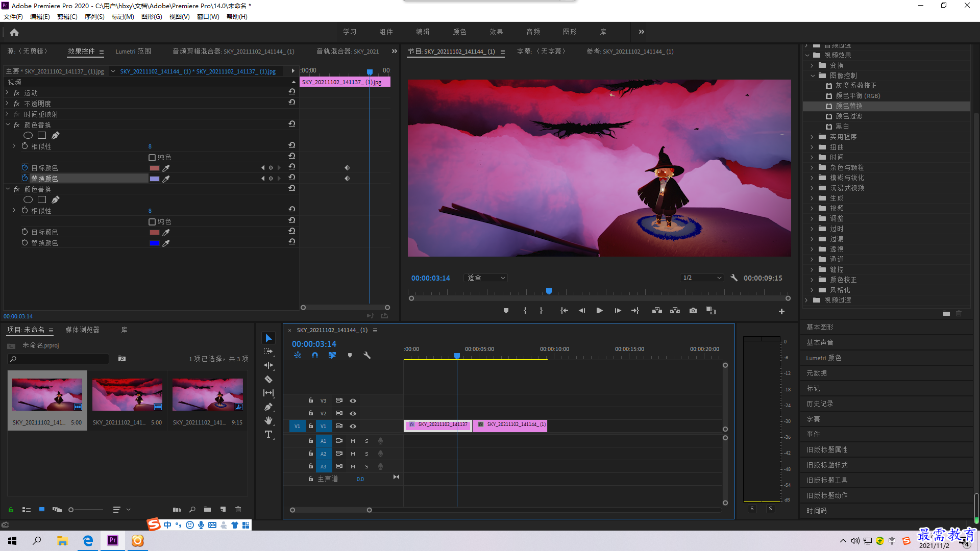
Task: Select the Hand tool
Action: pos(268,420)
